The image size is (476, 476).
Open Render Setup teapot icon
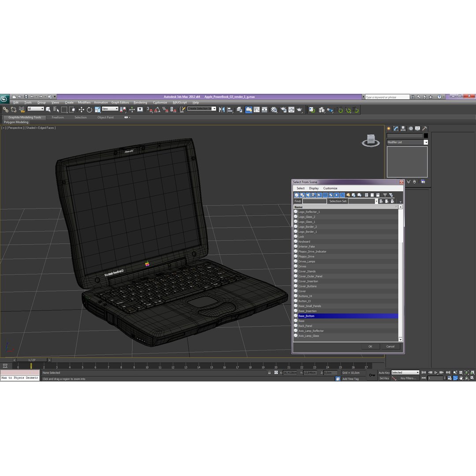coord(283,110)
